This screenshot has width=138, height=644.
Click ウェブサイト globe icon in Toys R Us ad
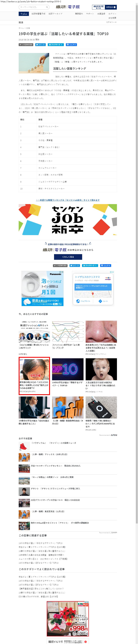(x=78, y=301)
